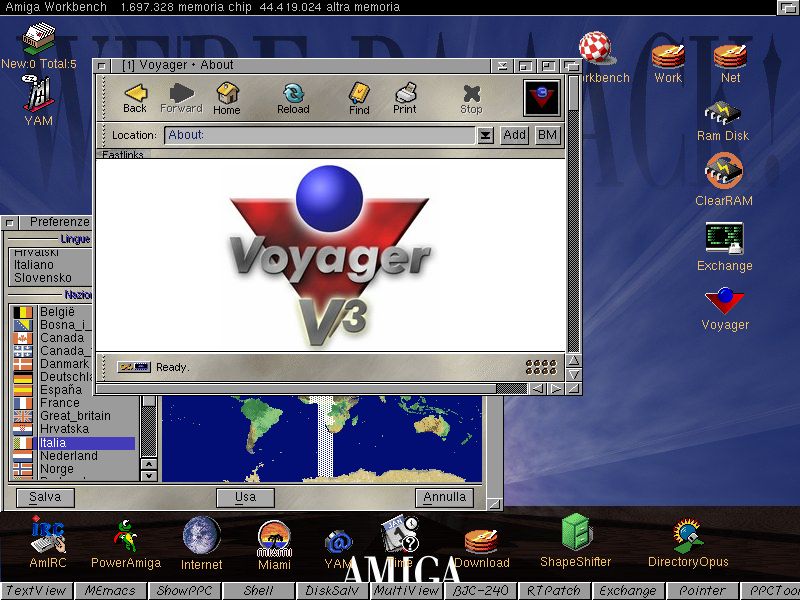Screen dimensions: 800x600
Task: Select België in the country list
Action: (57, 312)
